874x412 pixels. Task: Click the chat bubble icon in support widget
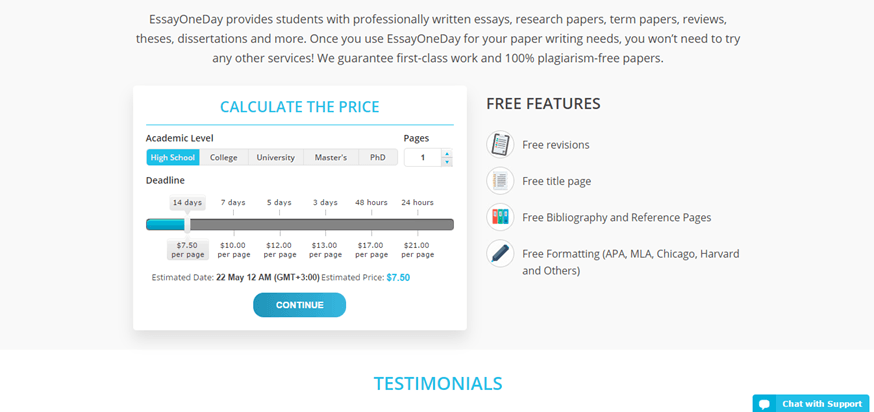point(764,404)
